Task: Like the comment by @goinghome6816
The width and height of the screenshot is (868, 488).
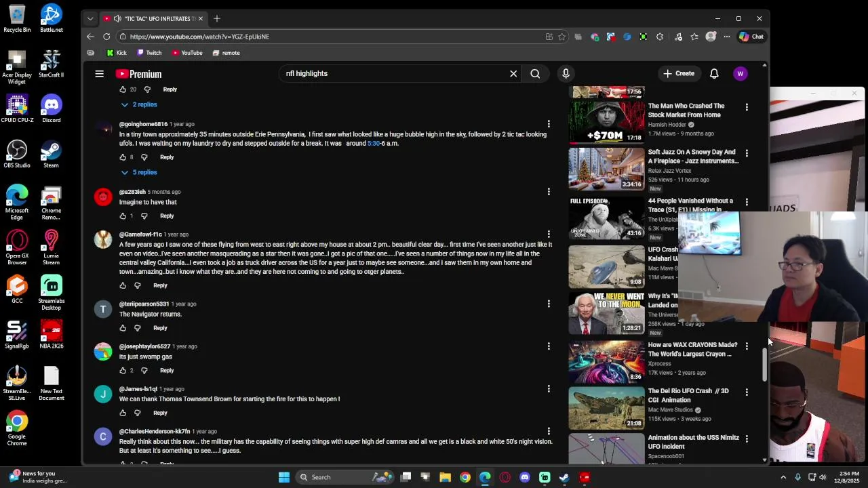Action: (123, 157)
